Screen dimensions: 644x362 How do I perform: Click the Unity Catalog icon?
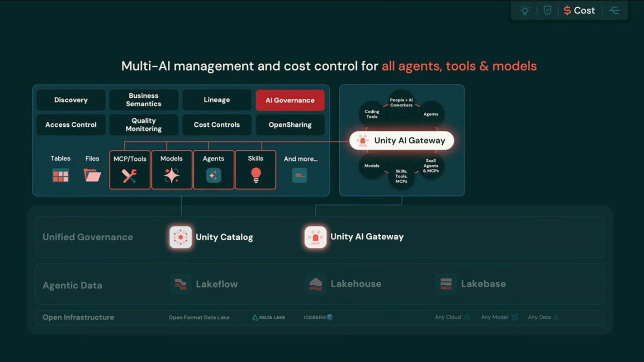pyautogui.click(x=180, y=237)
